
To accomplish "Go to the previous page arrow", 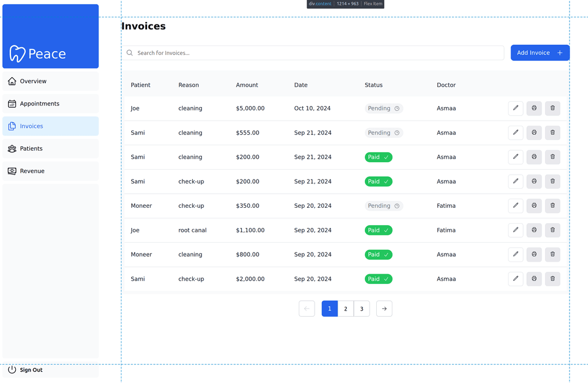I will pyautogui.click(x=307, y=309).
